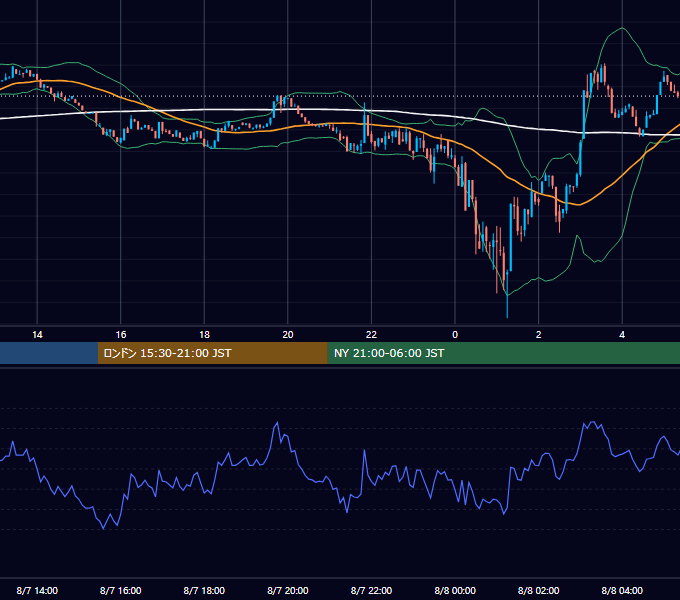Click the hour label 4 on time axis

pos(622,335)
